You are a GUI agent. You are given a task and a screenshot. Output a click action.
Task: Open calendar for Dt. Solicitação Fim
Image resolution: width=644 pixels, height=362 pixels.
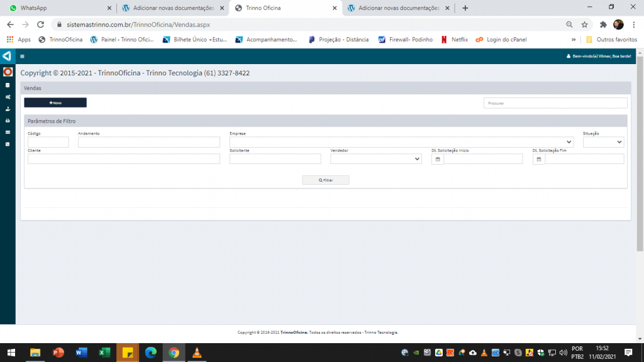coord(539,159)
